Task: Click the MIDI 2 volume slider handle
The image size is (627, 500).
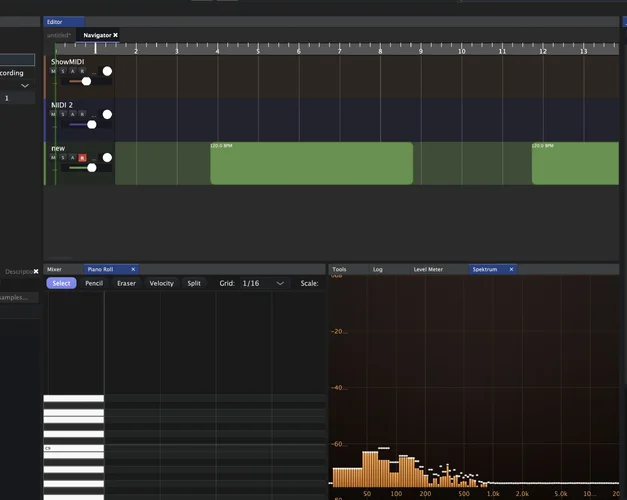Action: pos(92,125)
